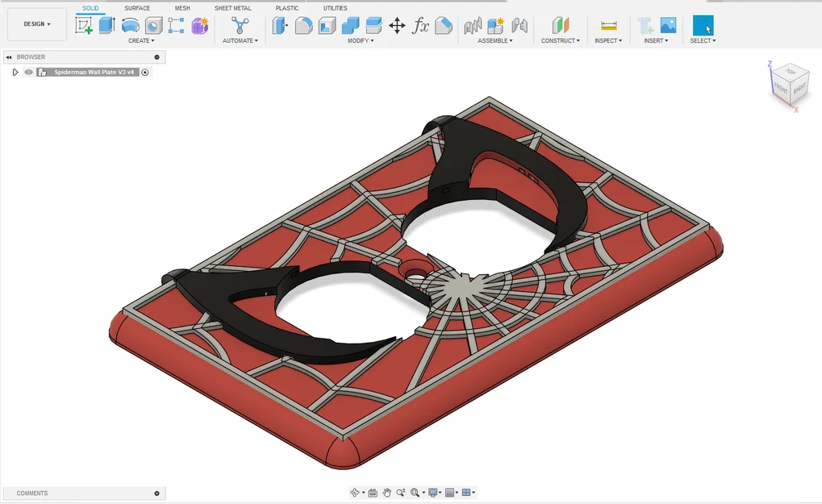
Task: Click the Front face of ViewCube
Action: [781, 89]
